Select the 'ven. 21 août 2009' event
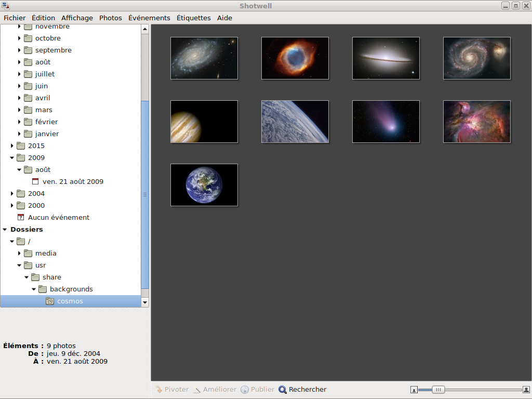This screenshot has height=399, width=532. click(x=73, y=182)
